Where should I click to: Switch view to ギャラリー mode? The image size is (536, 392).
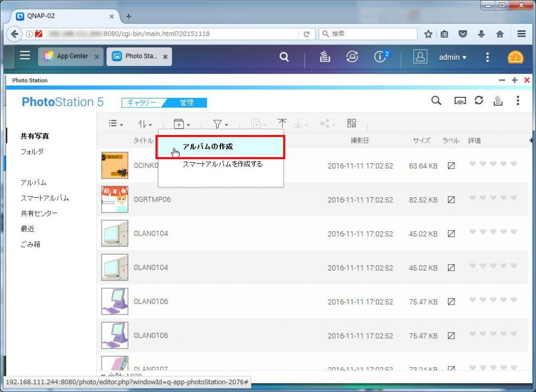pyautogui.click(x=141, y=103)
